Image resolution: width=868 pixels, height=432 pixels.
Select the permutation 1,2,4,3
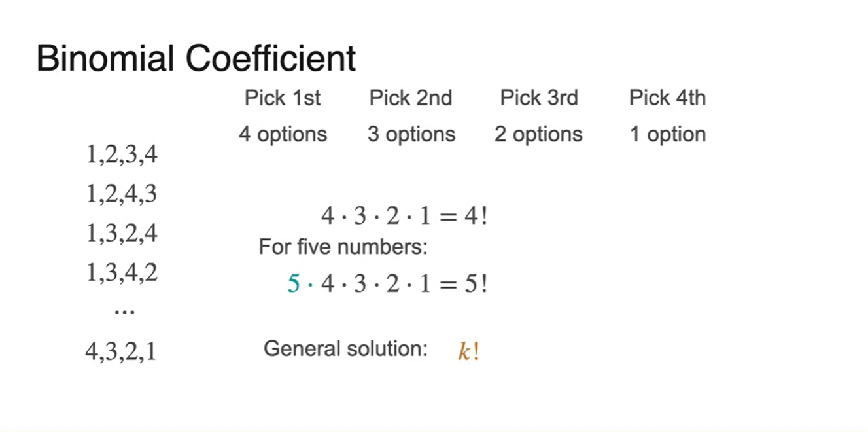pos(122,194)
